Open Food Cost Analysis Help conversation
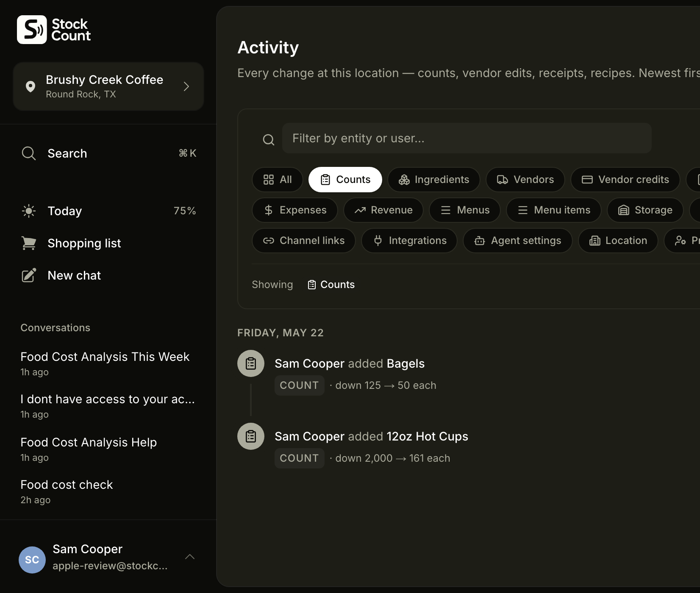700x593 pixels. pyautogui.click(x=108, y=449)
